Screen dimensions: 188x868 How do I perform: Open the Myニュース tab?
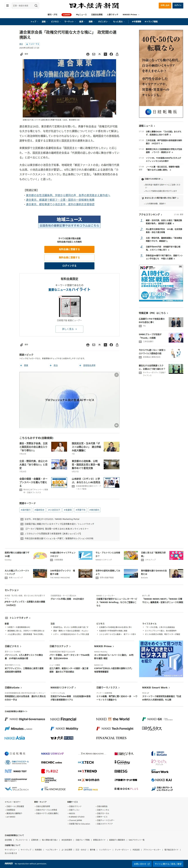[81, 15]
